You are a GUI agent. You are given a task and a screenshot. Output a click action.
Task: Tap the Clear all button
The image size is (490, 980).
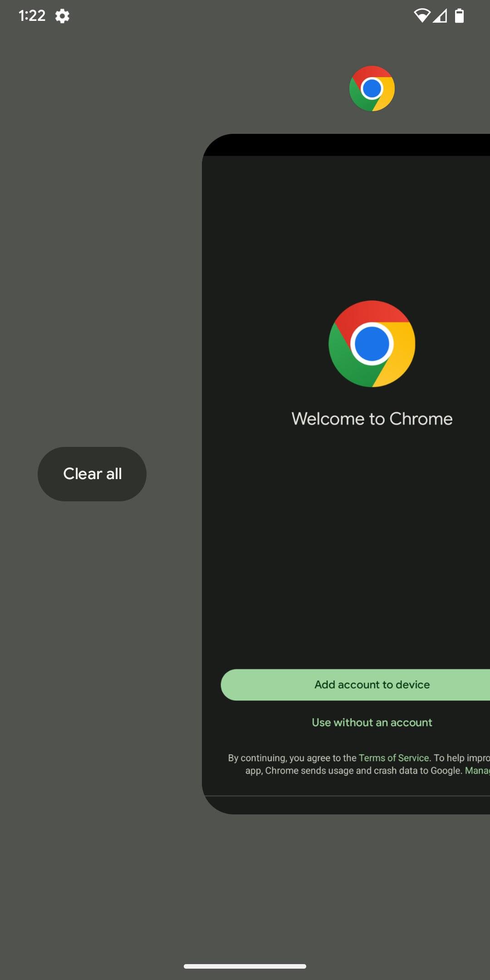click(92, 474)
